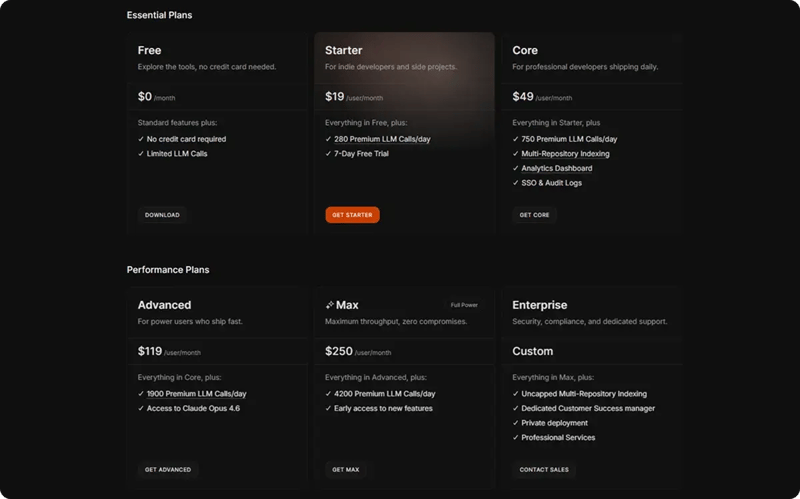Click the Starter plan title
This screenshot has width=800, height=499.
(344, 51)
